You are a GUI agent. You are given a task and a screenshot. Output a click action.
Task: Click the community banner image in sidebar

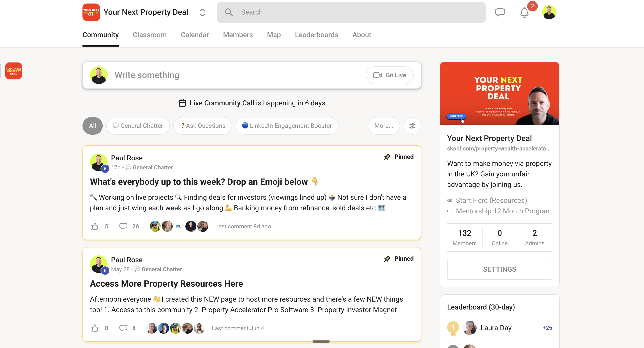coord(499,93)
